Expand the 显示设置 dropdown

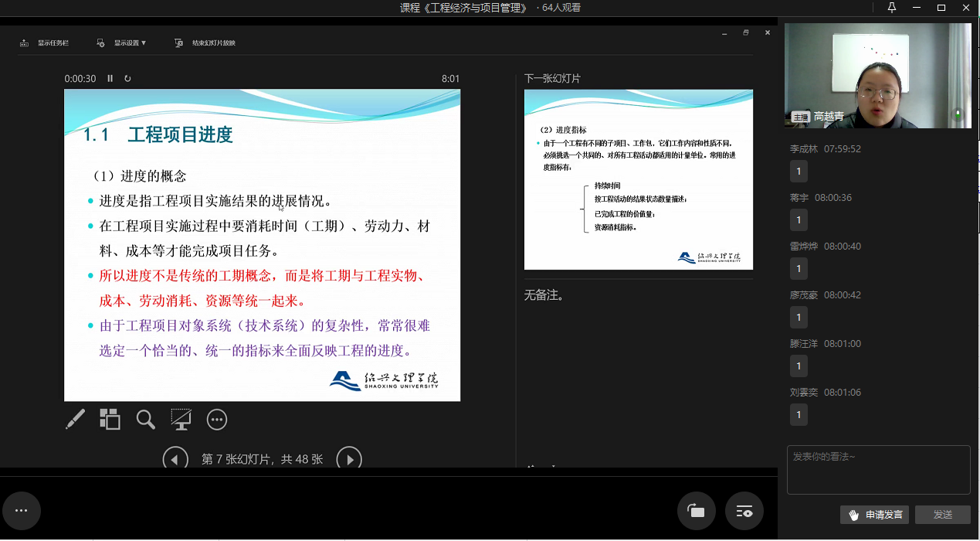click(x=123, y=43)
